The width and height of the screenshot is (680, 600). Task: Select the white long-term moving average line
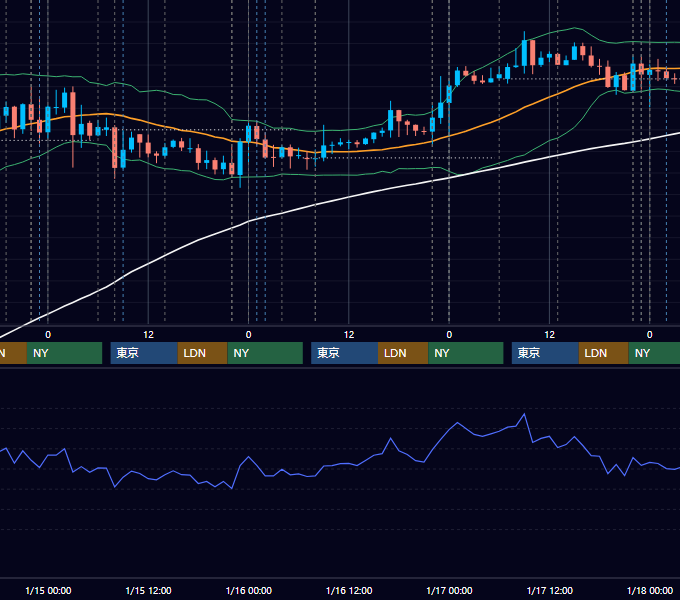click(x=347, y=197)
